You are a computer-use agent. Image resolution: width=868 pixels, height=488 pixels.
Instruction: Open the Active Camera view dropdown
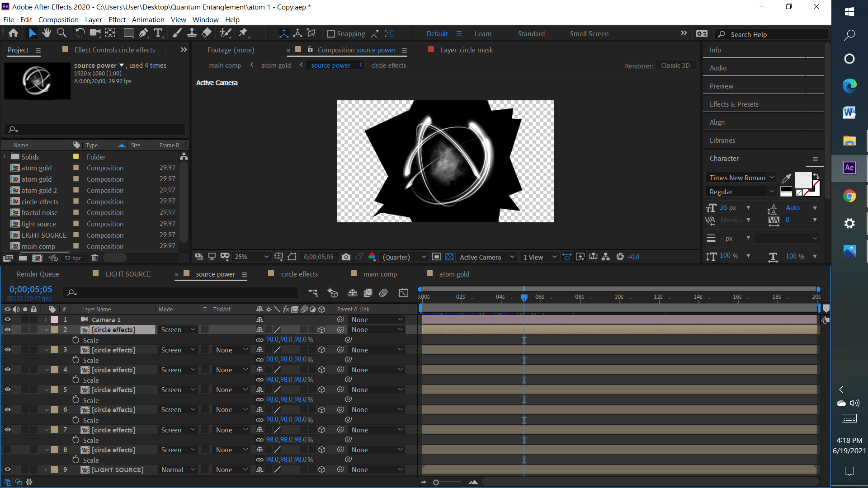coord(486,257)
